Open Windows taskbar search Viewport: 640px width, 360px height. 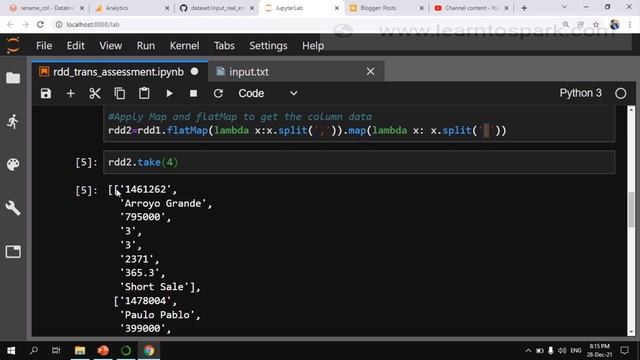[34, 351]
